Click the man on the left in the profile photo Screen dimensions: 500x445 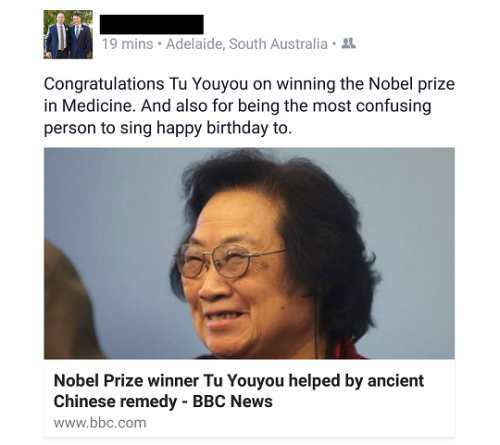tap(58, 35)
